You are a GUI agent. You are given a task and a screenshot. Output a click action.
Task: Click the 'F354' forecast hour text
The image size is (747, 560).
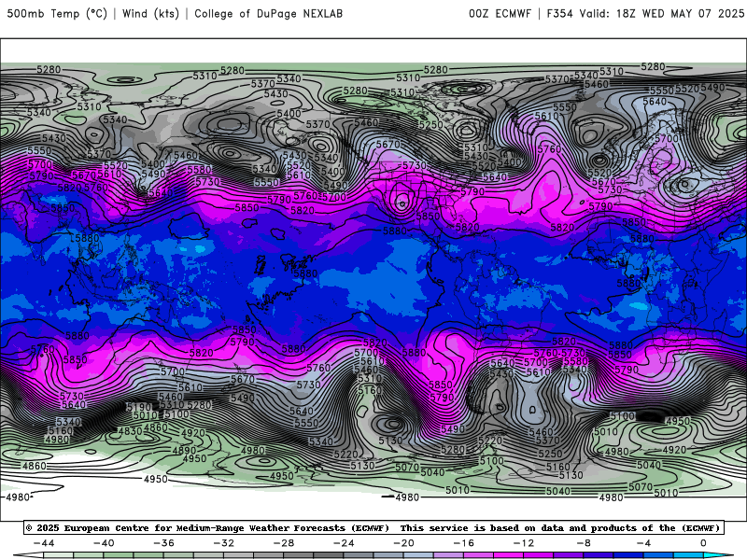[x=559, y=13]
